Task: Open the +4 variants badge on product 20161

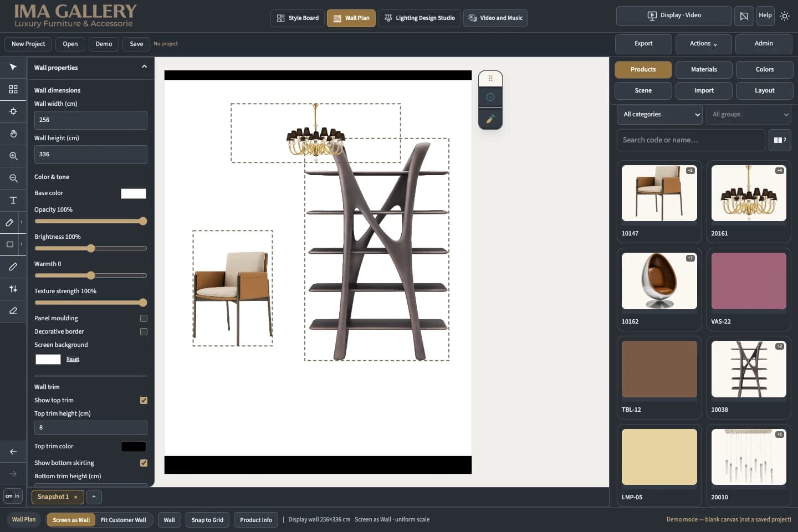Action: [x=779, y=171]
